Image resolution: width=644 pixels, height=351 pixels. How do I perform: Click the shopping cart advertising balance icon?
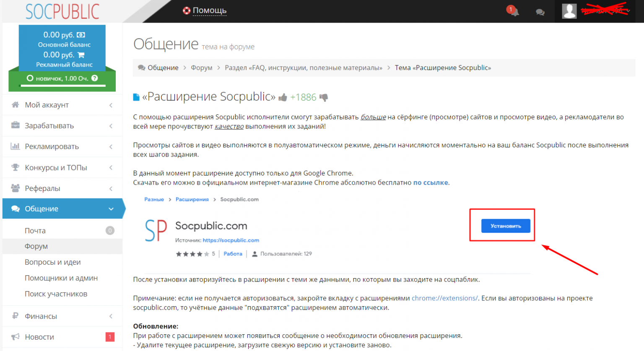coord(81,55)
